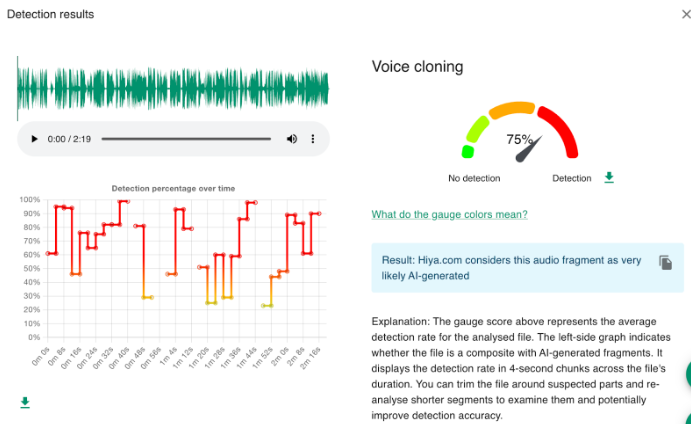Copy the Hiya.com result text

coord(665,262)
